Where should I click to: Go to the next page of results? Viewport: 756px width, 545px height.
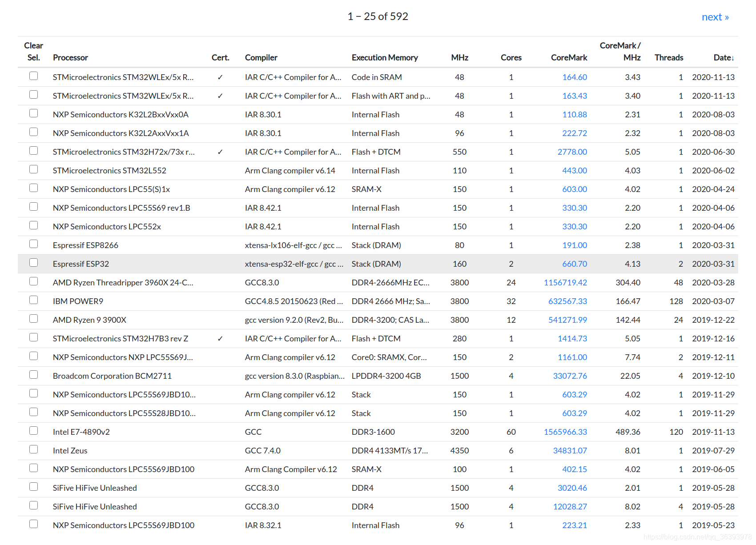715,17
